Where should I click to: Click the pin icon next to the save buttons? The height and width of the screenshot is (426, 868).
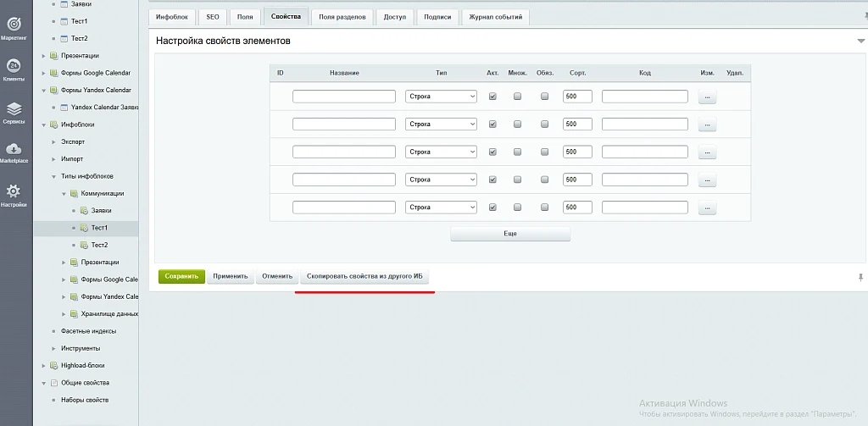[x=861, y=278]
